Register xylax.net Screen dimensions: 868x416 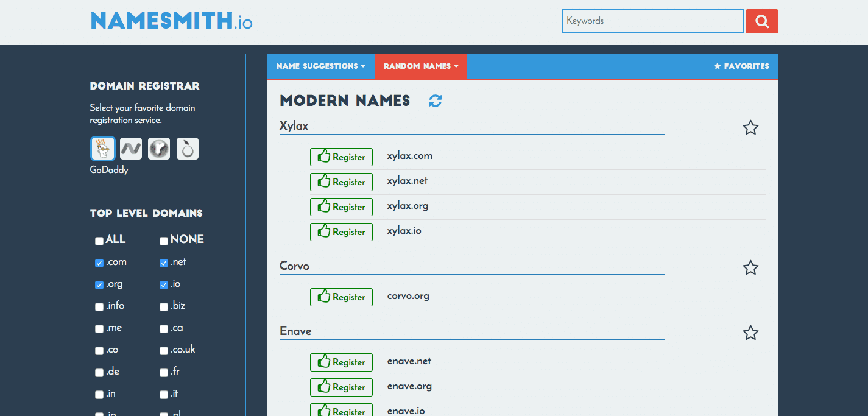click(341, 182)
